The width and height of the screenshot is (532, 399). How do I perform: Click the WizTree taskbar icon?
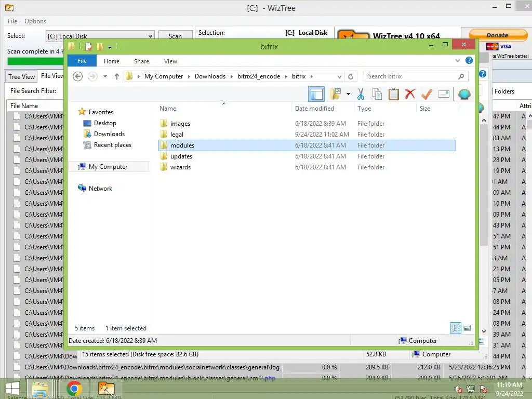pos(106,389)
